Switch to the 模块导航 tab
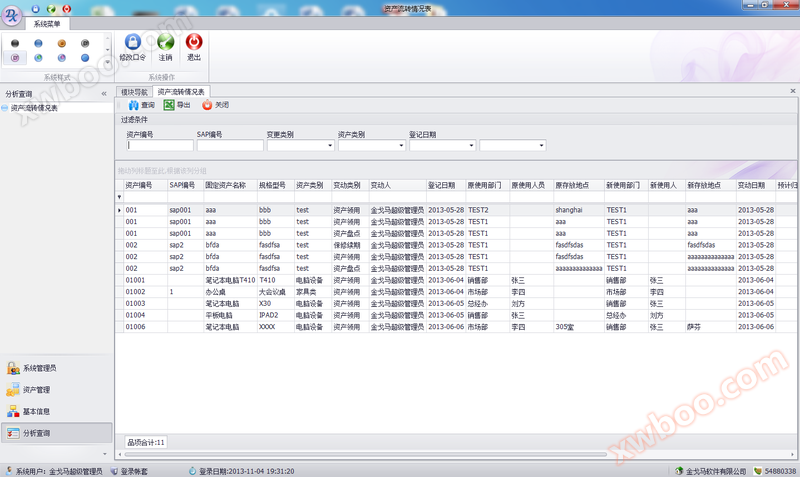The image size is (800, 477). [133, 92]
